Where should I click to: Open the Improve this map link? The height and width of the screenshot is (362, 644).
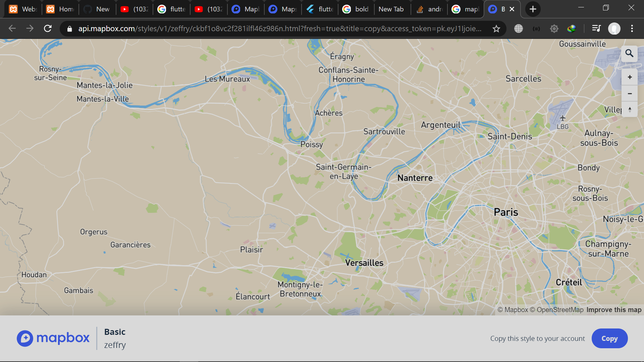coord(613,310)
